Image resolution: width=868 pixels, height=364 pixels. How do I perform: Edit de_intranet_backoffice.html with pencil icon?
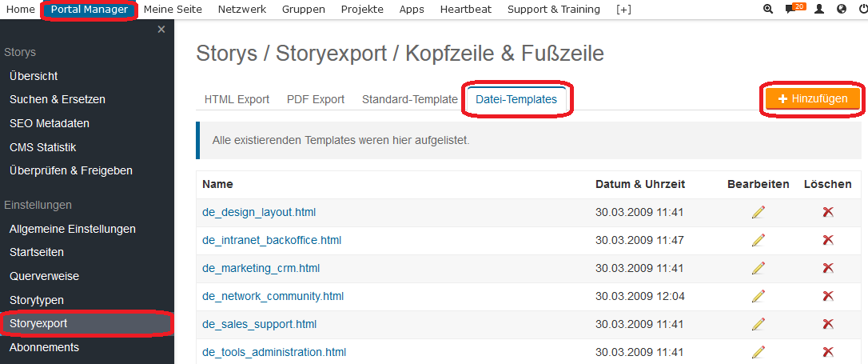[x=759, y=240]
